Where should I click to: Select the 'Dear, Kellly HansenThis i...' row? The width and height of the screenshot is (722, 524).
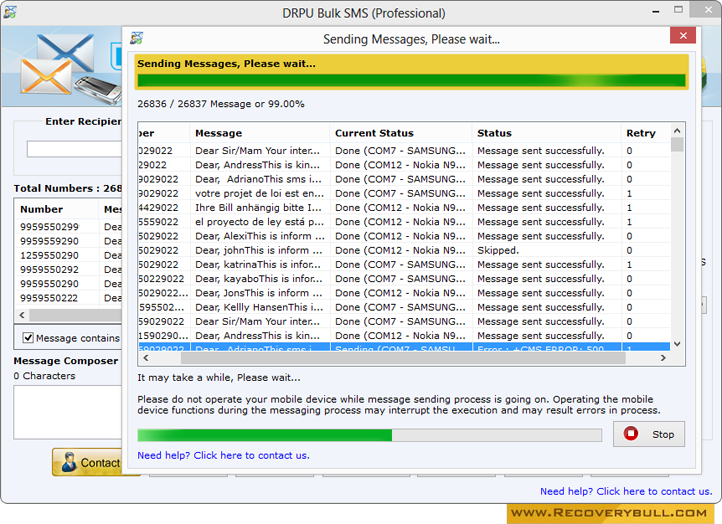pos(404,308)
